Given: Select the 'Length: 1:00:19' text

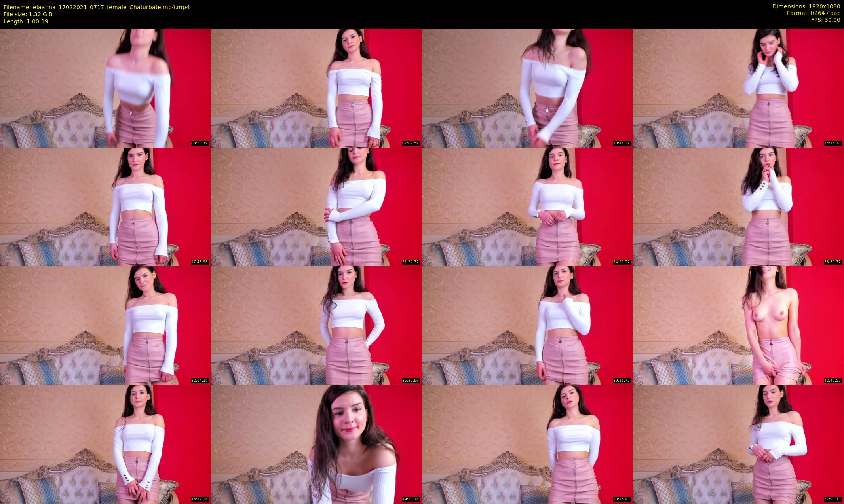Looking at the screenshot, I should 26,21.
